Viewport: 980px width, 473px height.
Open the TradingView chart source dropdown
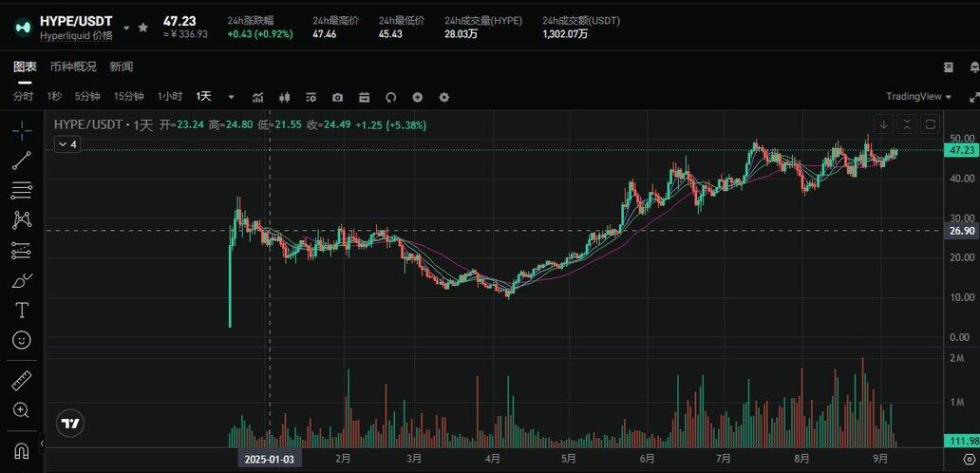918,96
